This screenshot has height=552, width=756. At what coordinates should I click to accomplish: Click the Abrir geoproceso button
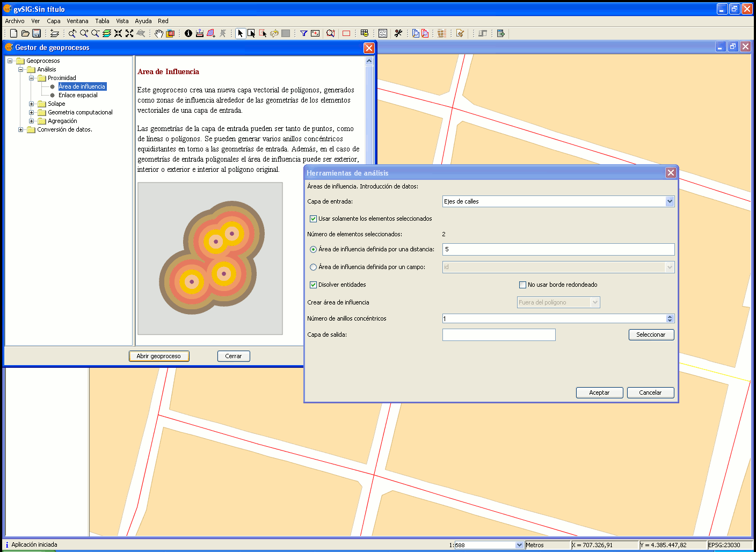[x=159, y=356]
